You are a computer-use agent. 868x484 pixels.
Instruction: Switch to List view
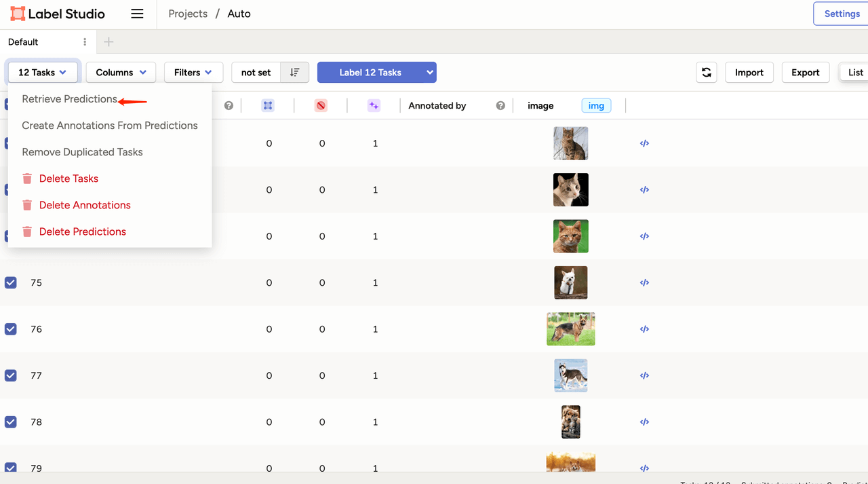855,73
